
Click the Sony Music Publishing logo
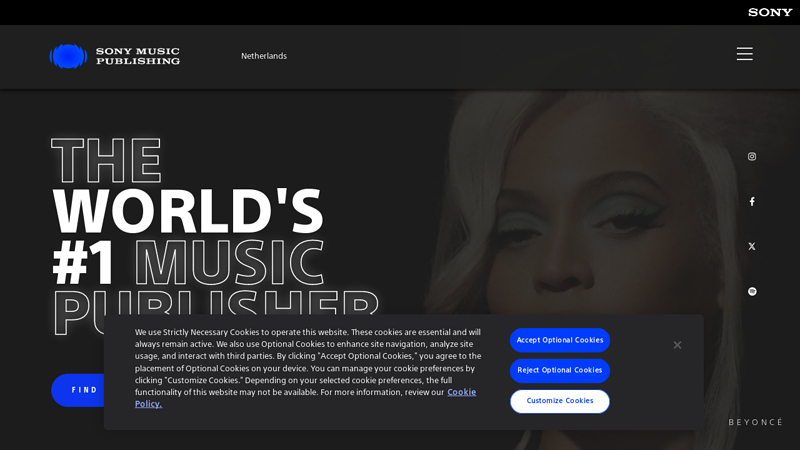(115, 56)
